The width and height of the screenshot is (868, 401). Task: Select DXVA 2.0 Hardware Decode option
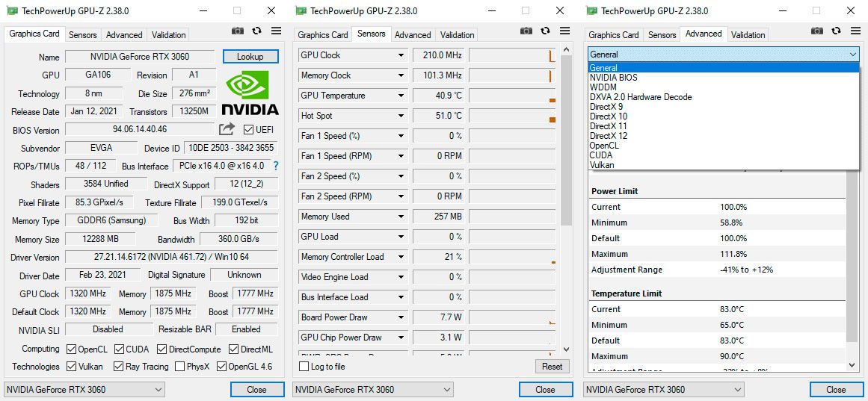(723, 97)
